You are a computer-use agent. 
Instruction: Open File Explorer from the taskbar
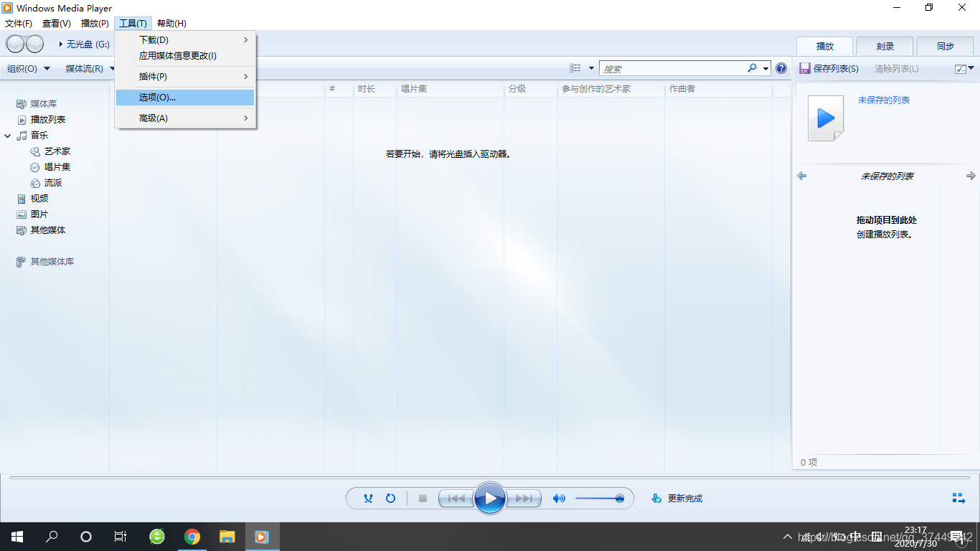coord(227,537)
